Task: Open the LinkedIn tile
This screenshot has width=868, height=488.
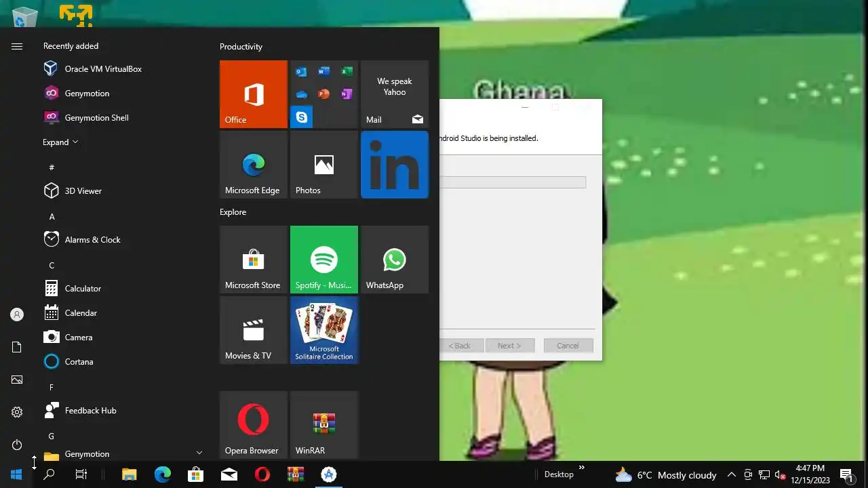Action: [395, 165]
